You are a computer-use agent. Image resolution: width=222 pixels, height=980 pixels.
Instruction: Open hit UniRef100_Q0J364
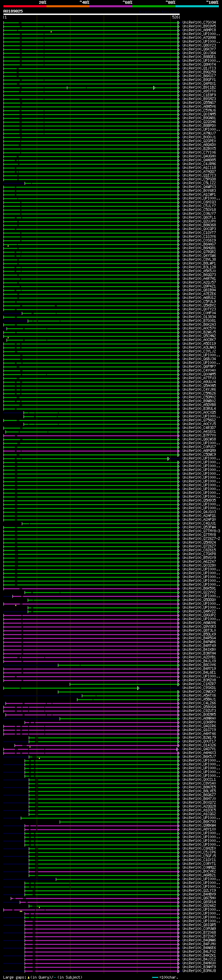[x=199, y=53]
